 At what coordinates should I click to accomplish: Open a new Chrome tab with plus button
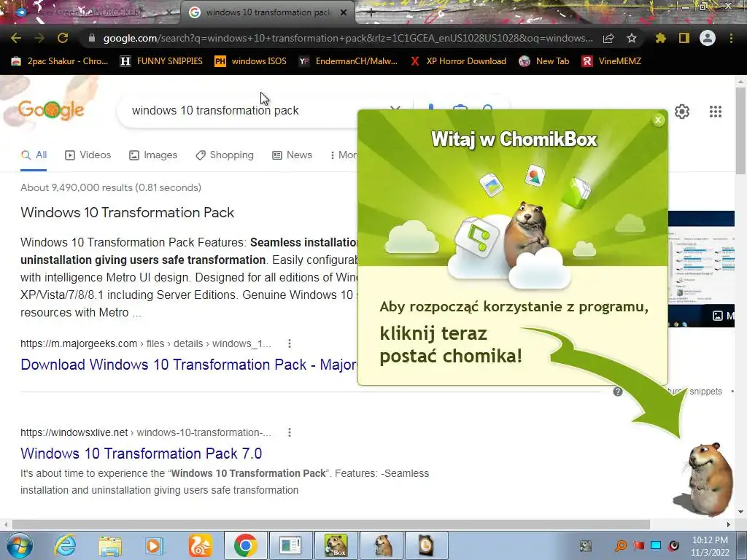[371, 13]
